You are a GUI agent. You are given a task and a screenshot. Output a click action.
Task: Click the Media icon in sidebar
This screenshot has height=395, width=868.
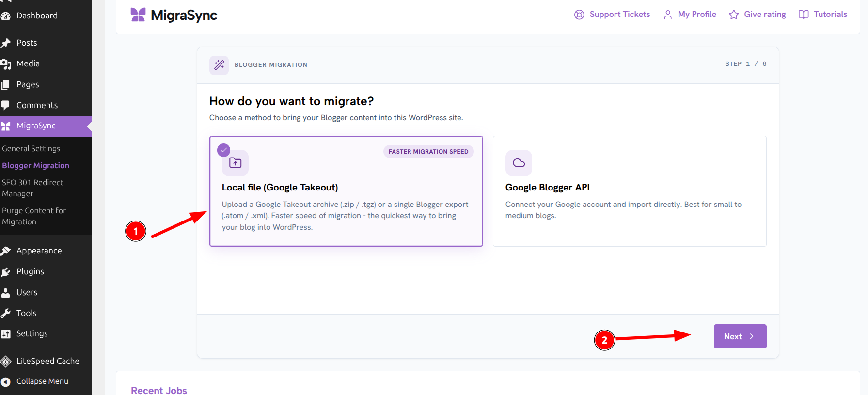pos(6,64)
